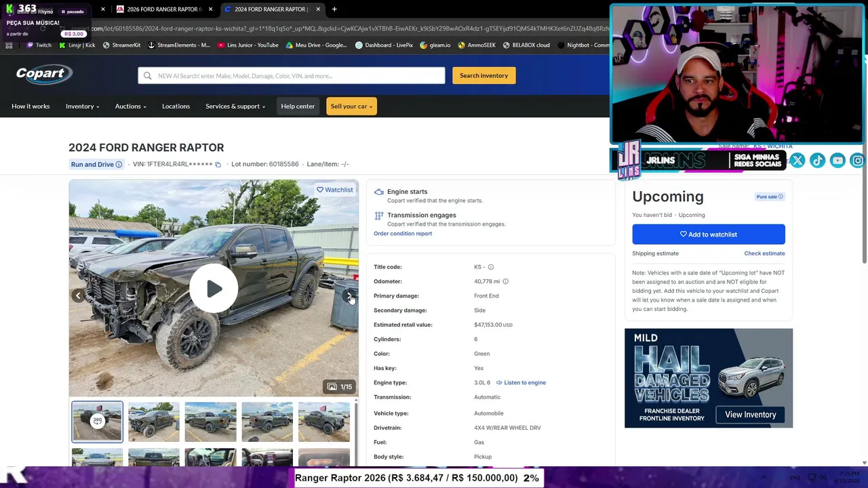Viewport: 868px width, 488px height.
Task: Copy the VIN with the copy icon
Action: pos(218,165)
